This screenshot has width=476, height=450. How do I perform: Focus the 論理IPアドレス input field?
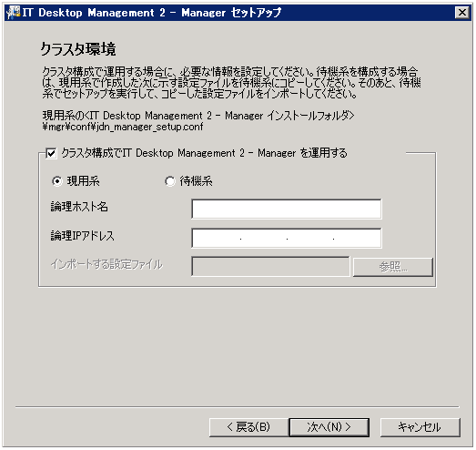pos(287,238)
